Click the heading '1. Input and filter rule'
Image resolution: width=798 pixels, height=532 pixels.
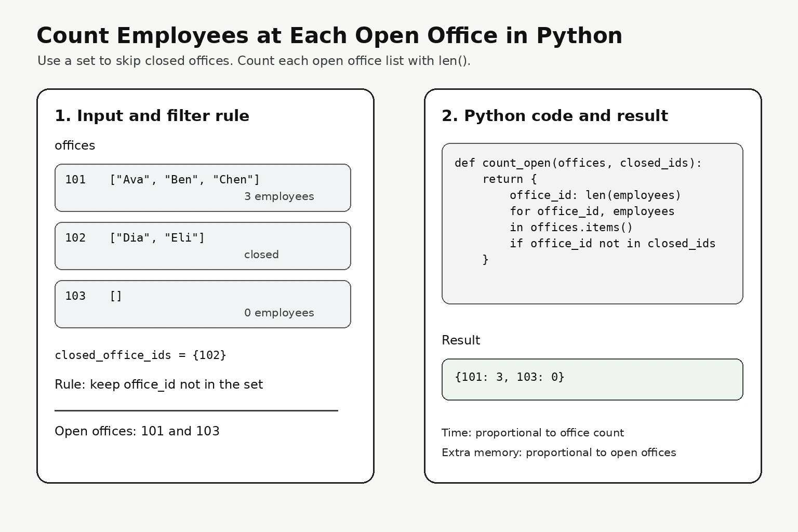pyautogui.click(x=152, y=116)
